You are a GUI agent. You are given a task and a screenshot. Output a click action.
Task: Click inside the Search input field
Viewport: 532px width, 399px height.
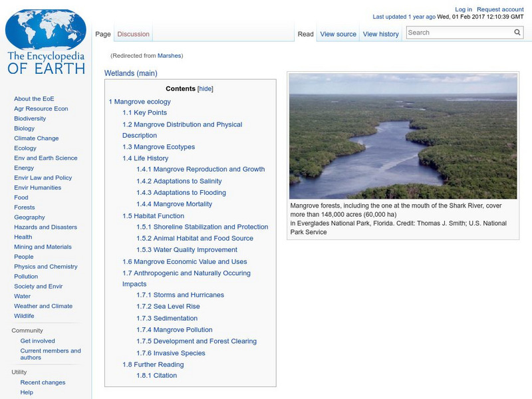(x=452, y=31)
